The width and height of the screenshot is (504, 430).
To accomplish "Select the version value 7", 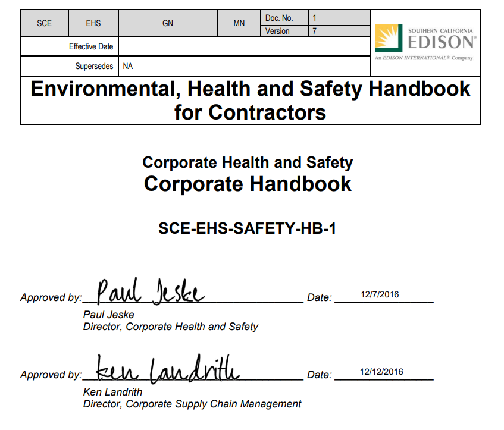I will (x=315, y=31).
